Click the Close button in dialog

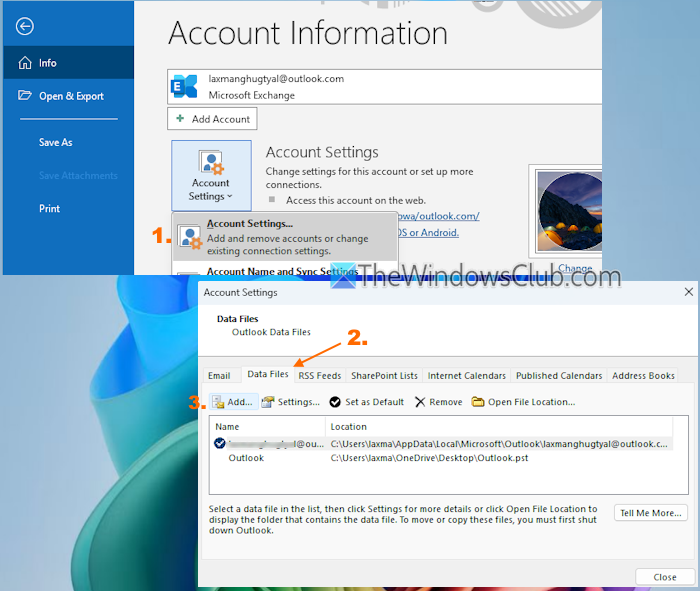pyautogui.click(x=664, y=577)
